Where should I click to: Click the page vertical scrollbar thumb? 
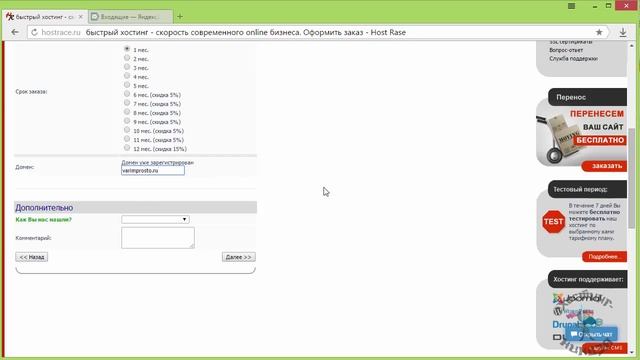[x=632, y=178]
